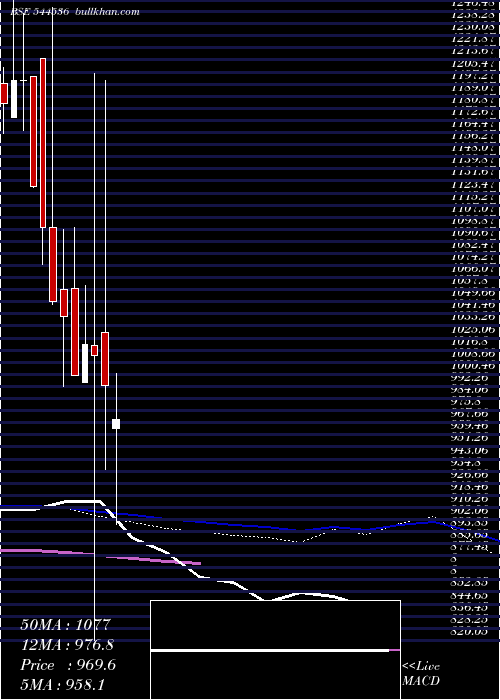Click the white candlestick near 967.66

(x=116, y=424)
